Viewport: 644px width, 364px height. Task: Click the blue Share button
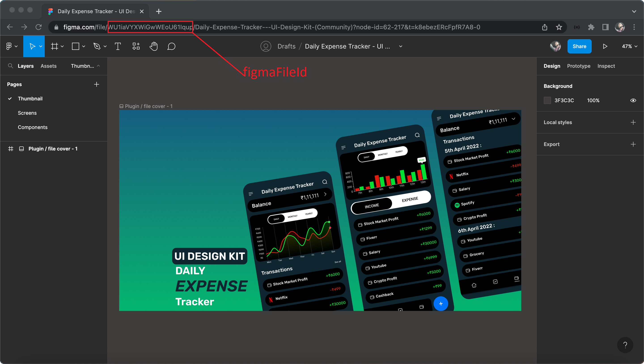[x=579, y=46]
